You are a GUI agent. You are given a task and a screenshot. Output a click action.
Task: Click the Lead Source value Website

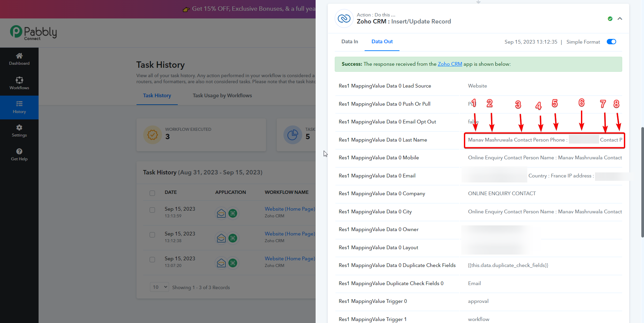click(x=478, y=86)
